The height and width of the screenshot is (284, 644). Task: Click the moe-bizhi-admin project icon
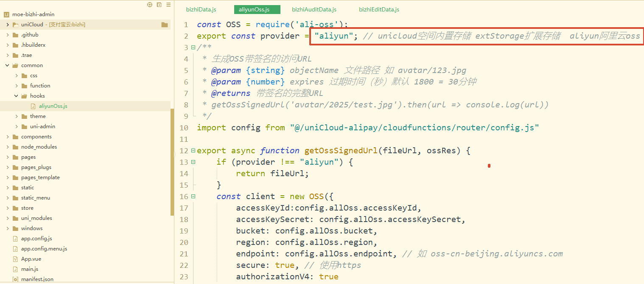6,14
